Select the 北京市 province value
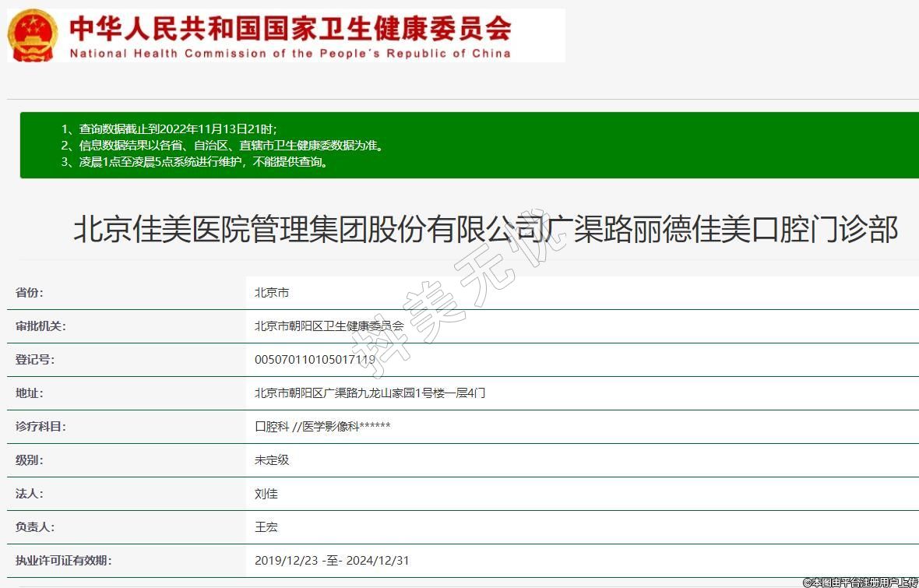The height and width of the screenshot is (588, 919). tap(272, 293)
